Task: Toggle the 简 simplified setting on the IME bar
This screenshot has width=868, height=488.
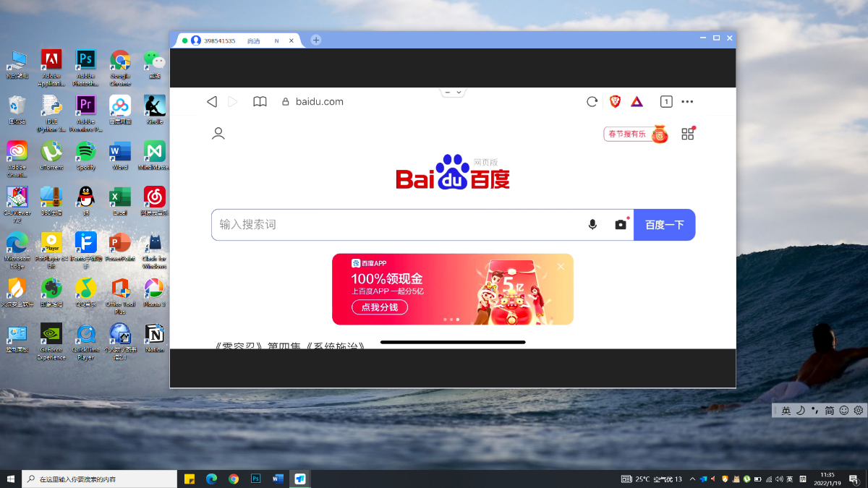Action: 830,410
